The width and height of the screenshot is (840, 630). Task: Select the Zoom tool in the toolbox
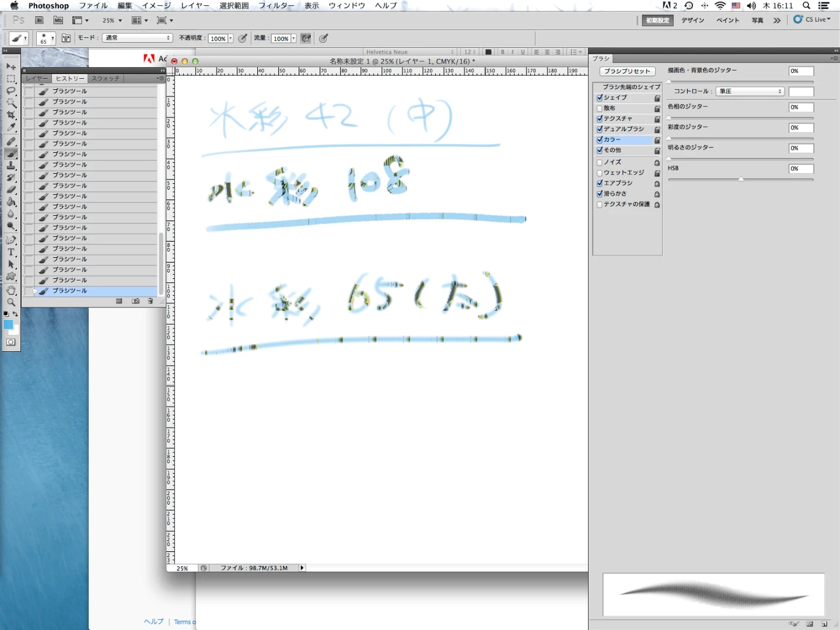tap(11, 303)
